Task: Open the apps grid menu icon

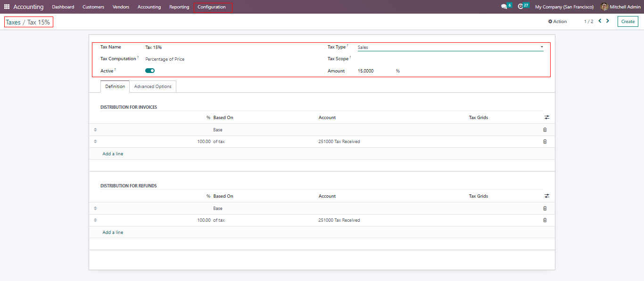Action: click(7, 7)
